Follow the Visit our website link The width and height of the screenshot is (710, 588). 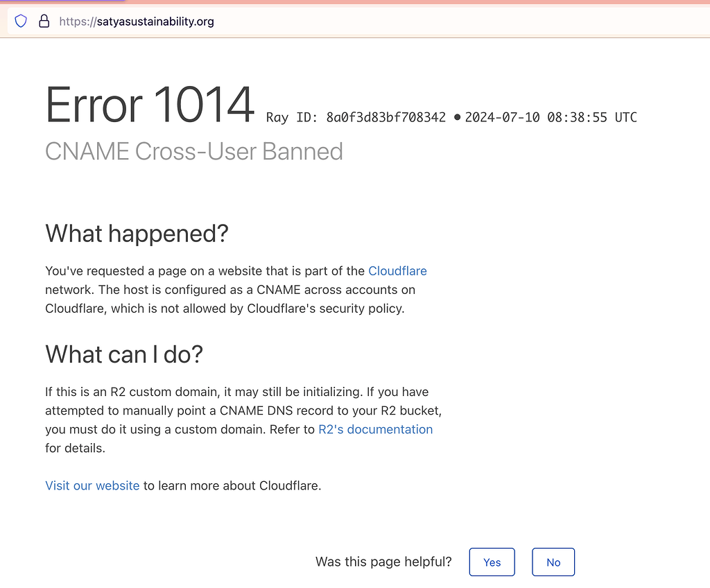pos(92,485)
